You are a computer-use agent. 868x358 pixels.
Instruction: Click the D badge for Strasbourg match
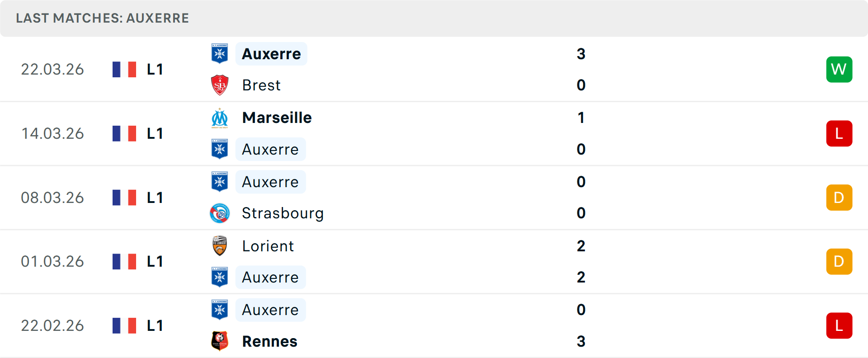pos(839,198)
